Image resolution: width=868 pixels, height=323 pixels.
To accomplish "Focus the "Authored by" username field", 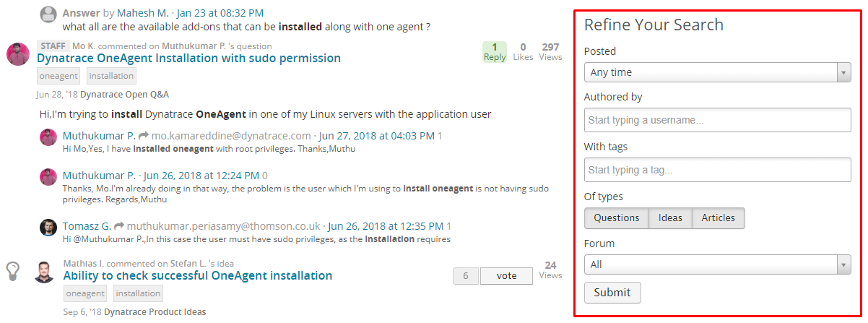I will [x=717, y=120].
